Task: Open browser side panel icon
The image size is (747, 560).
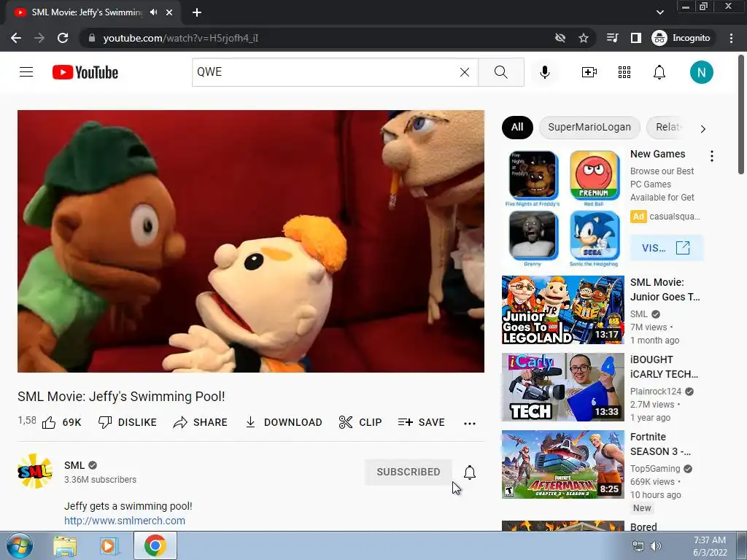Action: 635,38
